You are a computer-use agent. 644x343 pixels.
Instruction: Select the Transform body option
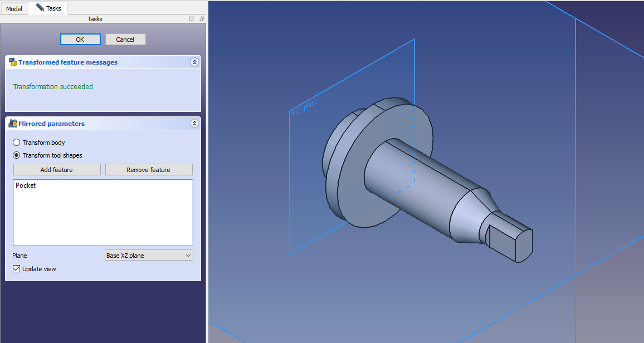(x=17, y=143)
